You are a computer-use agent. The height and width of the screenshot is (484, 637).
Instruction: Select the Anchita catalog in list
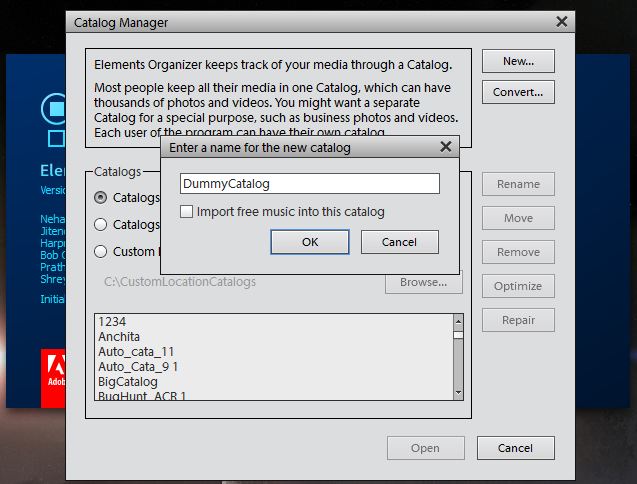coord(119,337)
